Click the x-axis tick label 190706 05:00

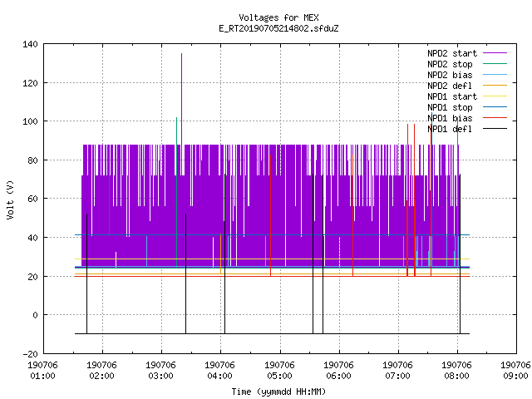(x=279, y=371)
